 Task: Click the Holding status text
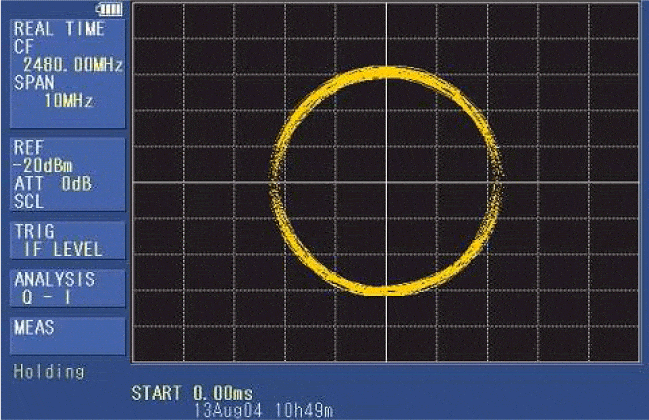(x=49, y=372)
